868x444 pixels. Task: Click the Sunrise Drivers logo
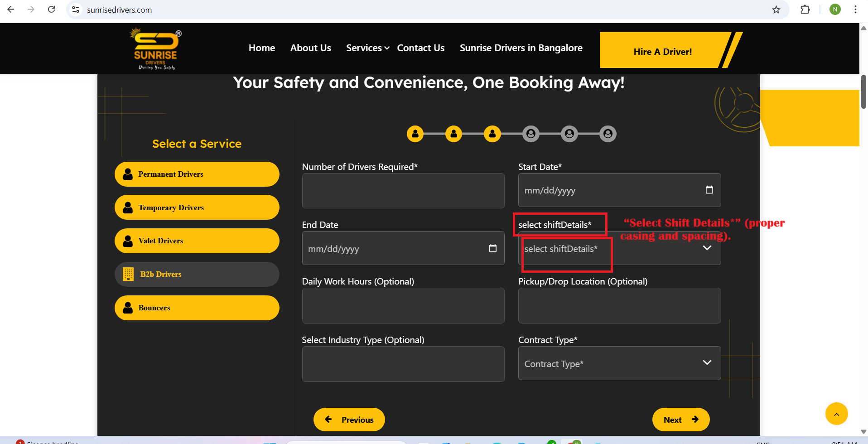155,49
